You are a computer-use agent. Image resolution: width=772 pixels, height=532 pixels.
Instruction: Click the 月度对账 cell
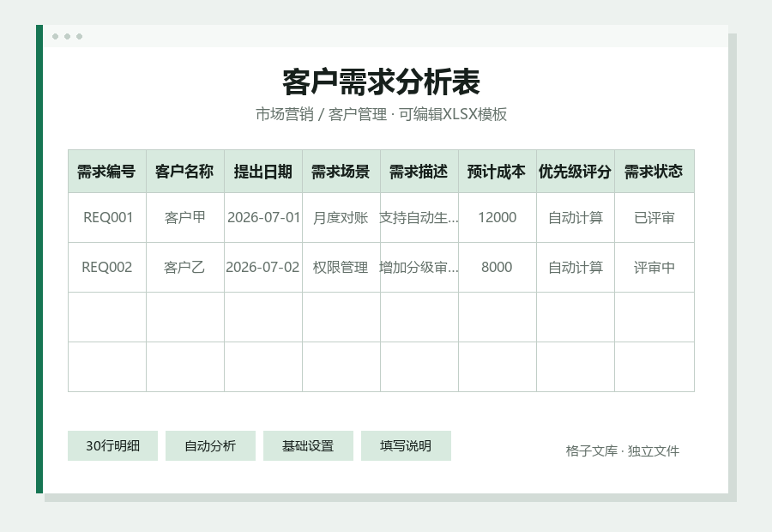point(341,218)
